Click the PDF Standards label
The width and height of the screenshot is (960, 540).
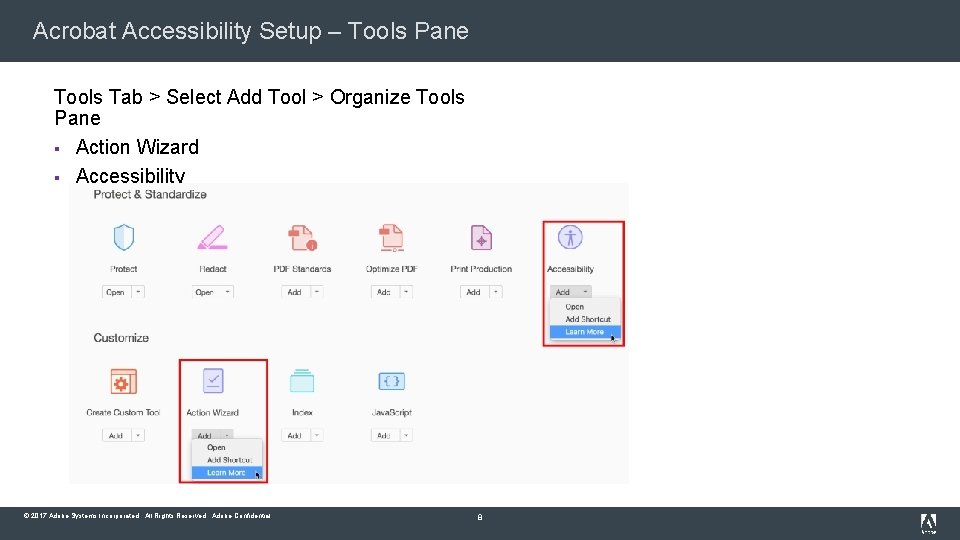tap(302, 269)
